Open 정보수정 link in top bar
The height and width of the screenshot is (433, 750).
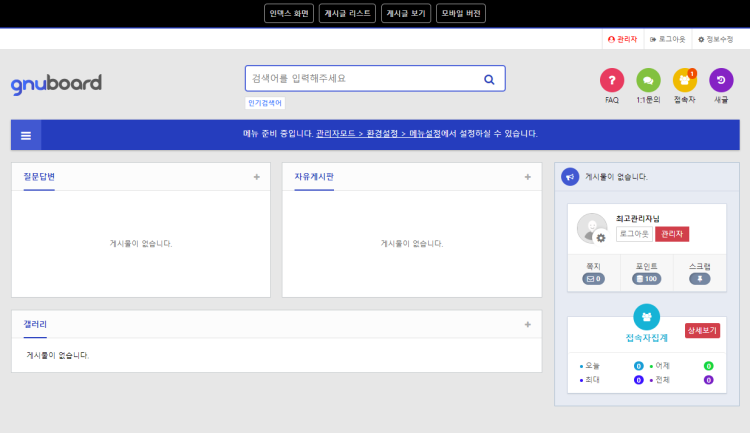tap(715, 39)
